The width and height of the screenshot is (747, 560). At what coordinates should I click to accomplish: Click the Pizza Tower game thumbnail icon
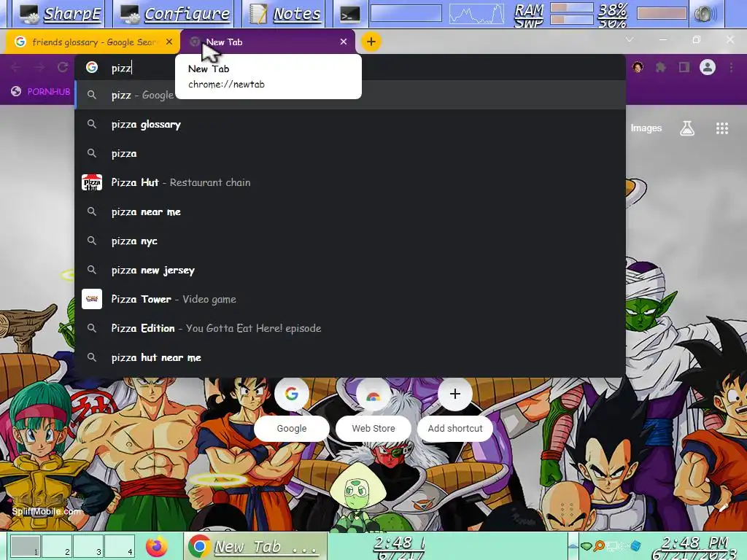[92, 299]
